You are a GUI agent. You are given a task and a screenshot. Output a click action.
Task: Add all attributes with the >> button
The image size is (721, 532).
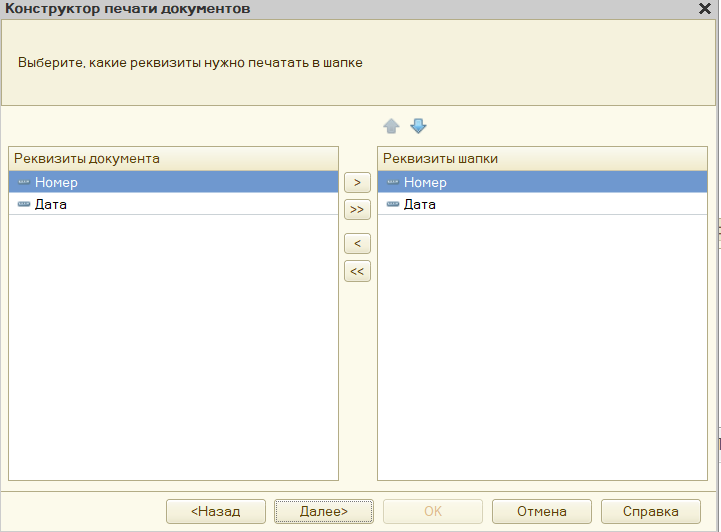(357, 210)
